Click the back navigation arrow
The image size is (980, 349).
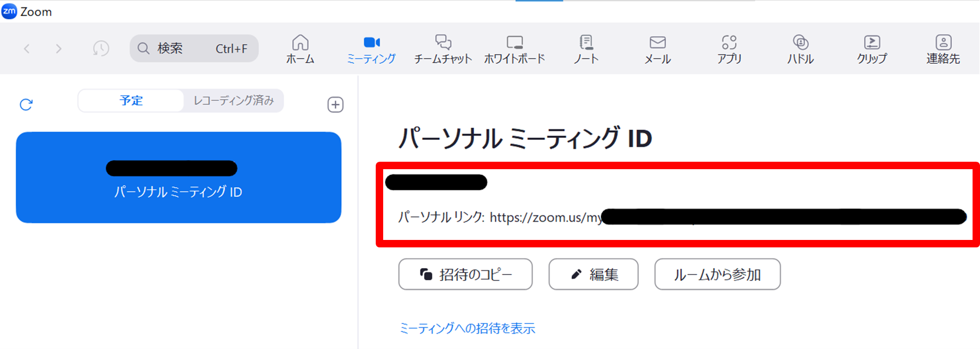coord(27,49)
